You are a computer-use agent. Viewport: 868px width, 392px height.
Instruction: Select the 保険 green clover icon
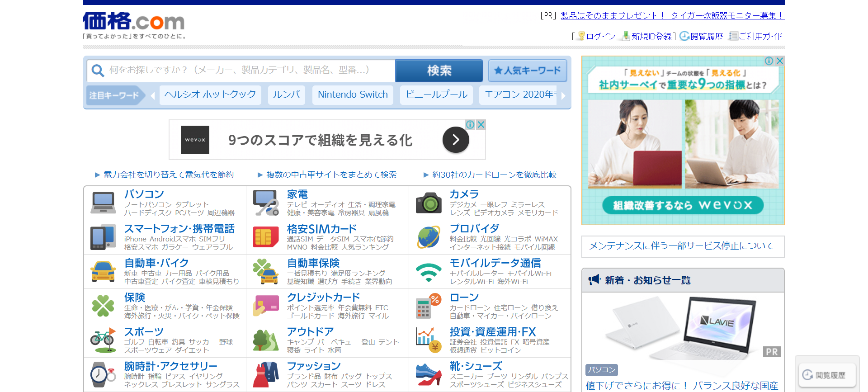[103, 306]
